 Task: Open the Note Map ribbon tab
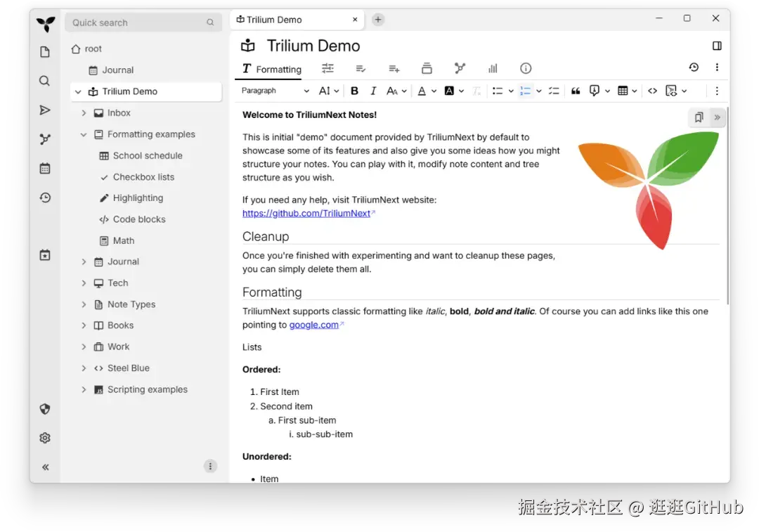[460, 68]
